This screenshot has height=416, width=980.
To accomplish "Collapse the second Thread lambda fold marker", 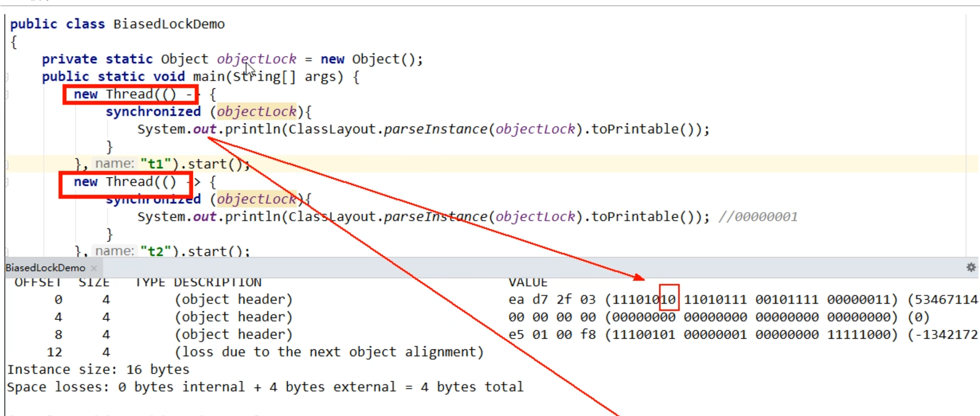I will click(6, 183).
